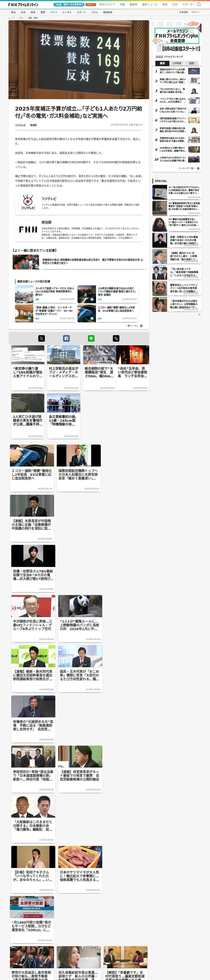Select the スポーツ category nav item

[x=81, y=12]
